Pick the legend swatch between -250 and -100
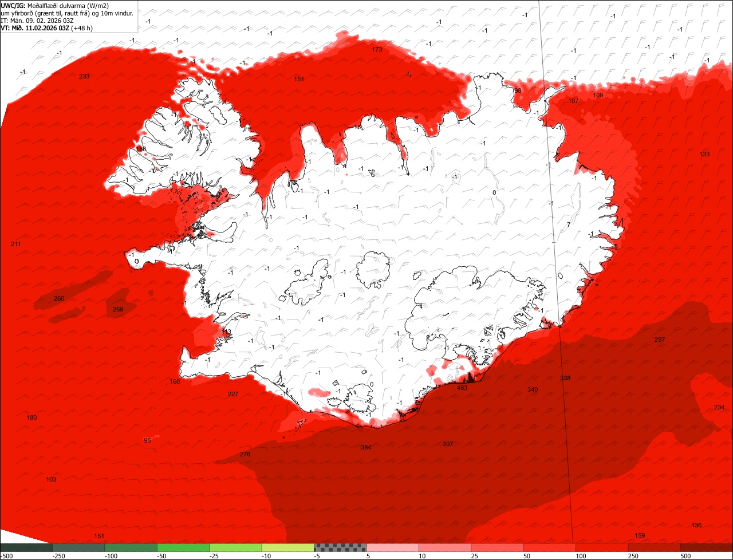This screenshot has width=733, height=560. pos(79,547)
